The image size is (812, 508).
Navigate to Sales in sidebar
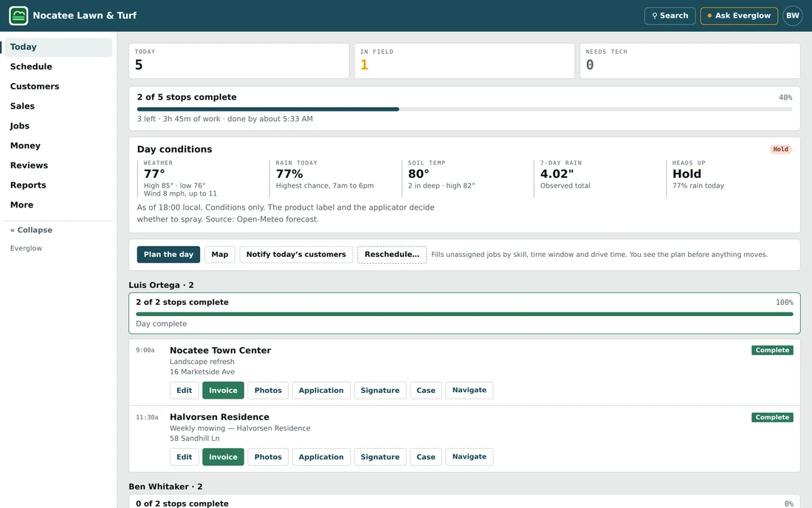[57, 106]
